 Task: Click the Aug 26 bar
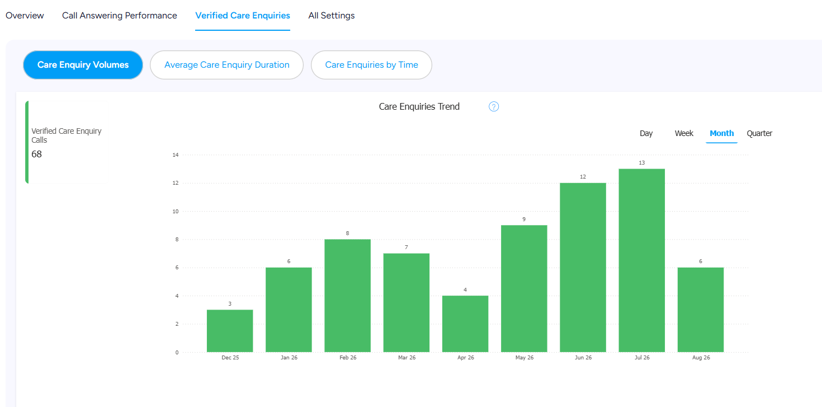(700, 309)
